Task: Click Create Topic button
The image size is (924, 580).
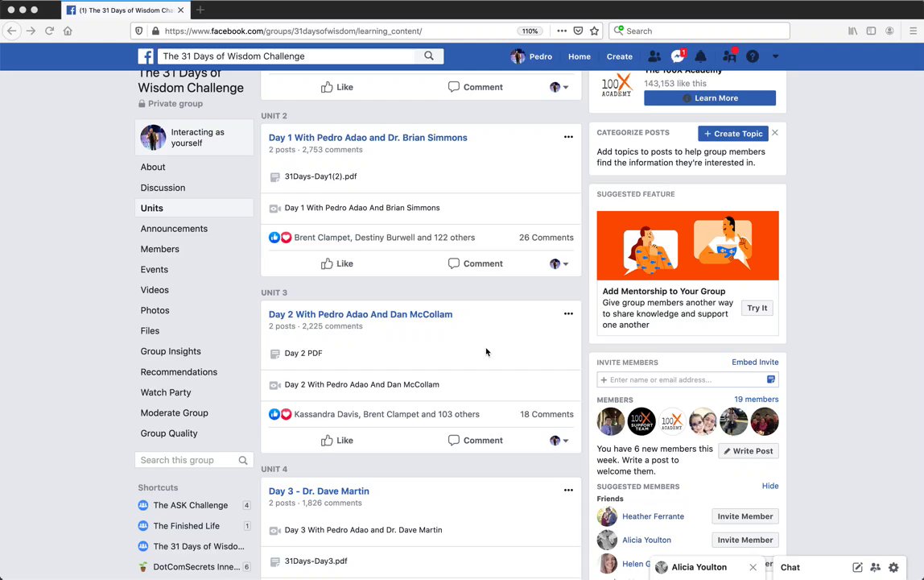Action: pos(733,134)
